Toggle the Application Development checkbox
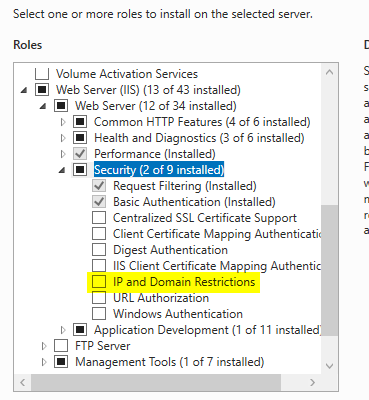 coord(80,330)
